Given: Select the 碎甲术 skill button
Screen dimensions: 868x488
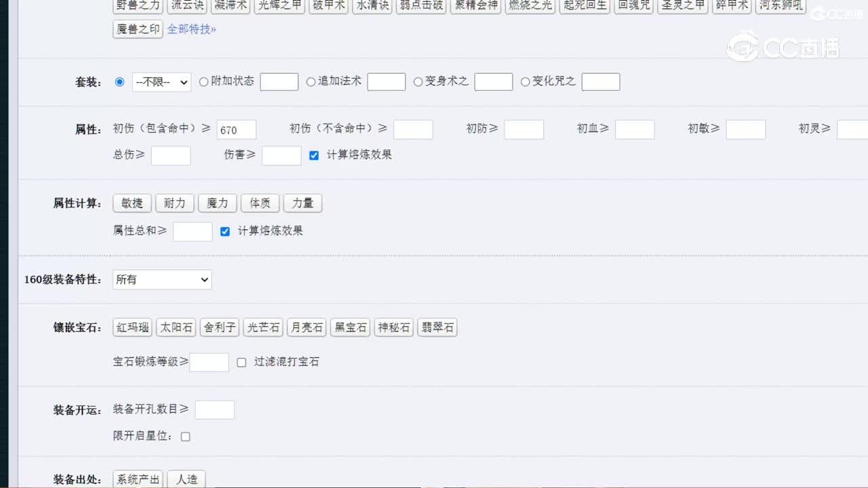Looking at the screenshot, I should [x=732, y=6].
